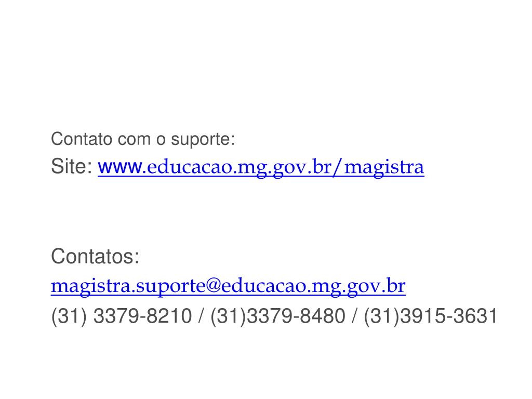Screen dimensions: 532x399
Task: Click "educacao" within the website URL
Action: pos(189,167)
